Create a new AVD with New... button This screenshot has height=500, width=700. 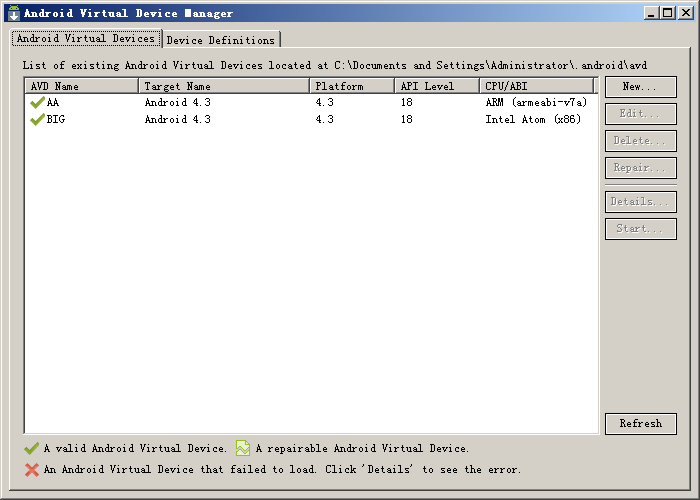(641, 87)
